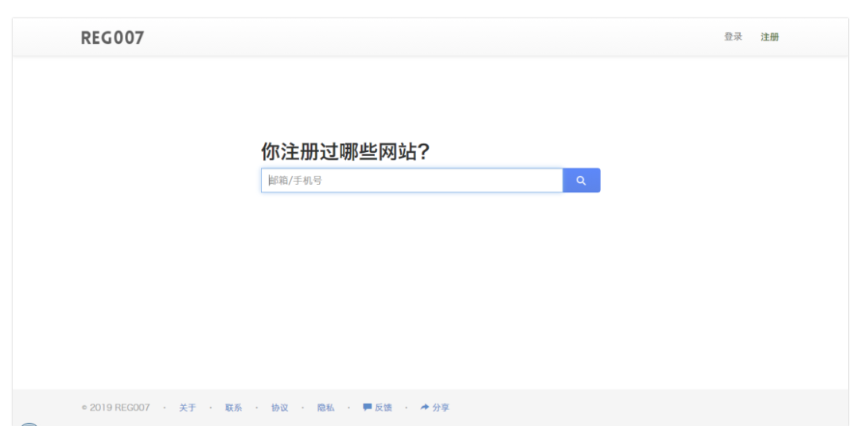The image size is (868, 426).
Task: Click blank white area below search box
Action: (x=430, y=287)
